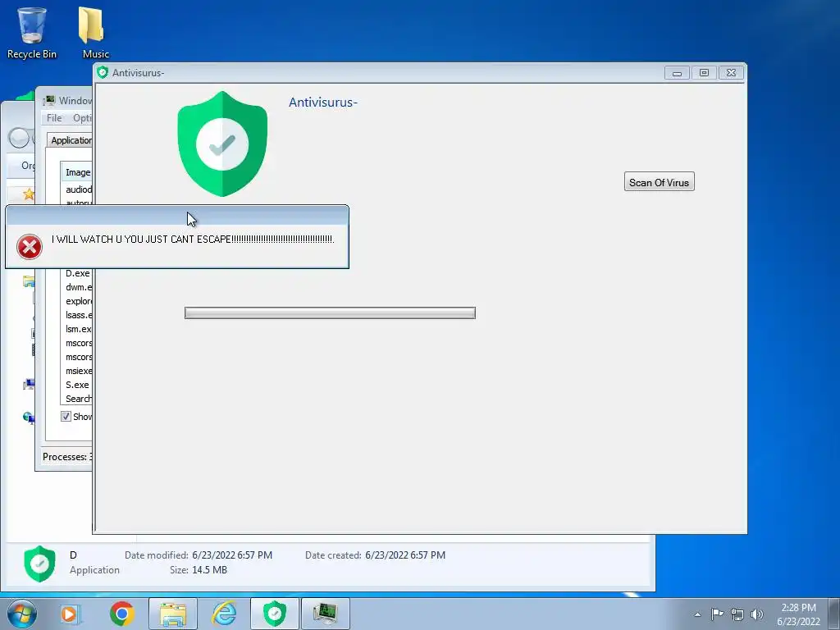The image size is (840, 630).
Task: Open the Recycle Bin desktop icon
Action: pos(32,33)
